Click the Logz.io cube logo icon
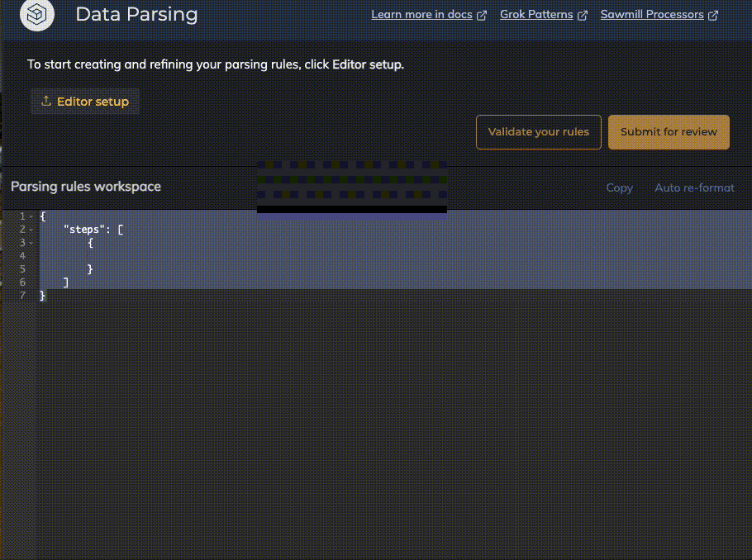752x560 pixels. click(37, 14)
